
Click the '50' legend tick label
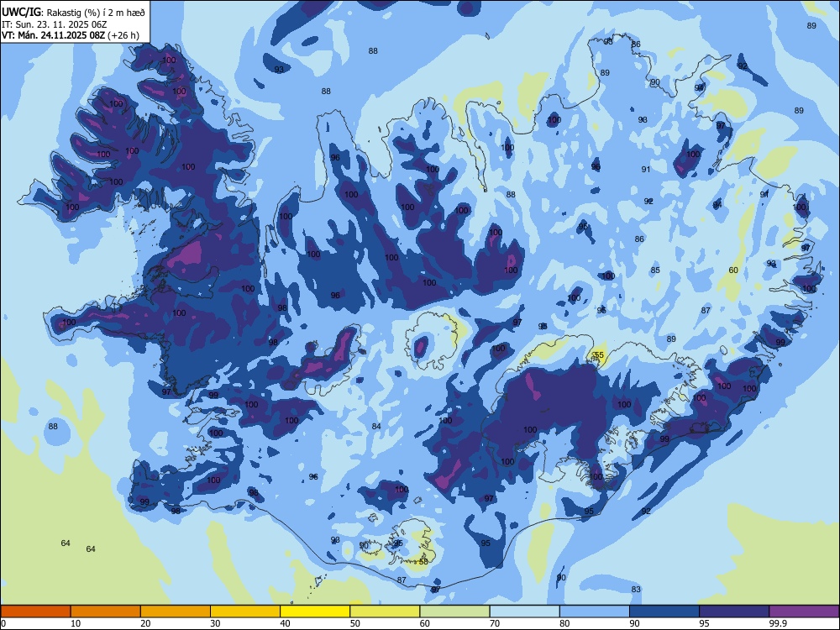[354, 623]
